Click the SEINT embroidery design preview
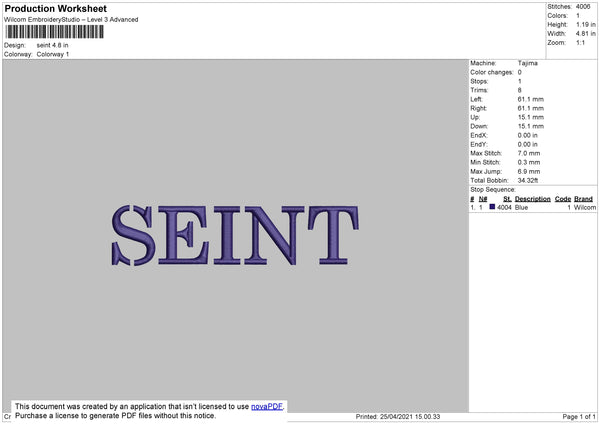Screen dimensions: 600x424 235,235
